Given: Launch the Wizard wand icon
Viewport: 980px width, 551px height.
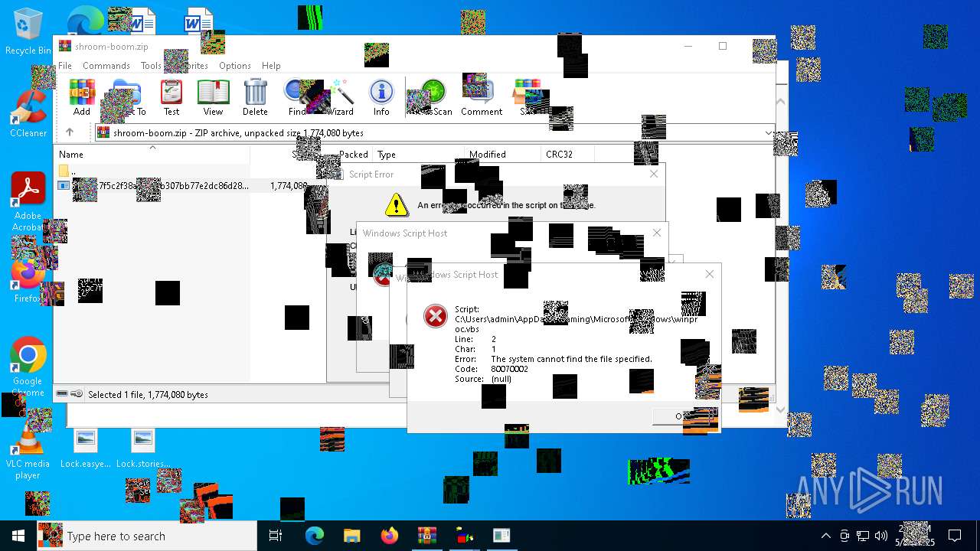Looking at the screenshot, I should (340, 97).
